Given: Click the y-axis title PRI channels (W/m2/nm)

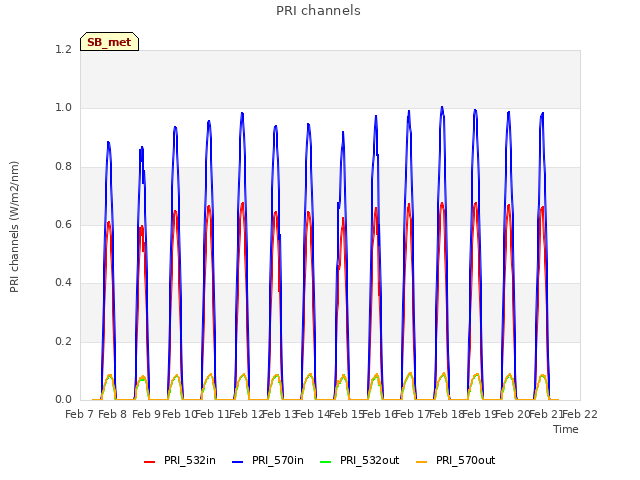Looking at the screenshot, I should pyautogui.click(x=14, y=227).
